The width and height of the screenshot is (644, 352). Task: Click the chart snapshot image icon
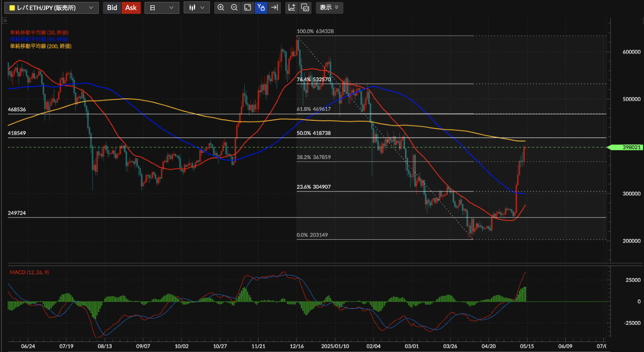pyautogui.click(x=305, y=8)
